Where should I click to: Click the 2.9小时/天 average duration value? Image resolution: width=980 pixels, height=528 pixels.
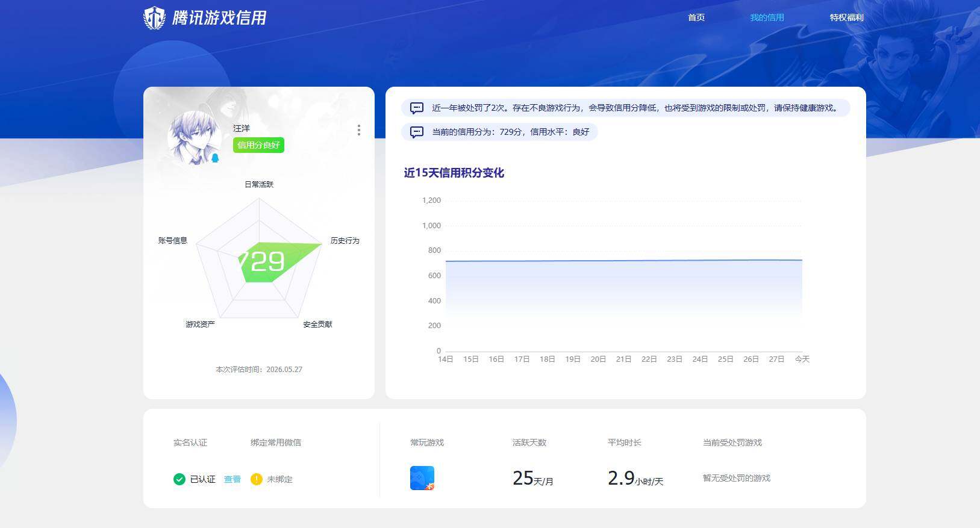coord(635,478)
